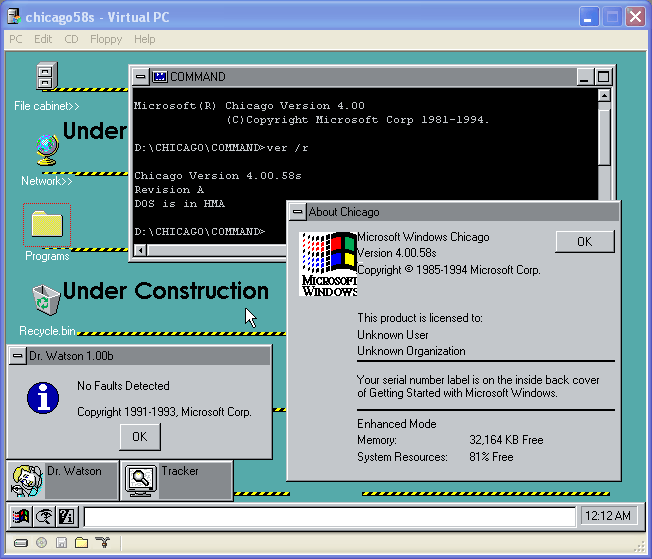Minimize the Virtual PC window
Screen dimensions: 652x559
[x=588, y=17]
